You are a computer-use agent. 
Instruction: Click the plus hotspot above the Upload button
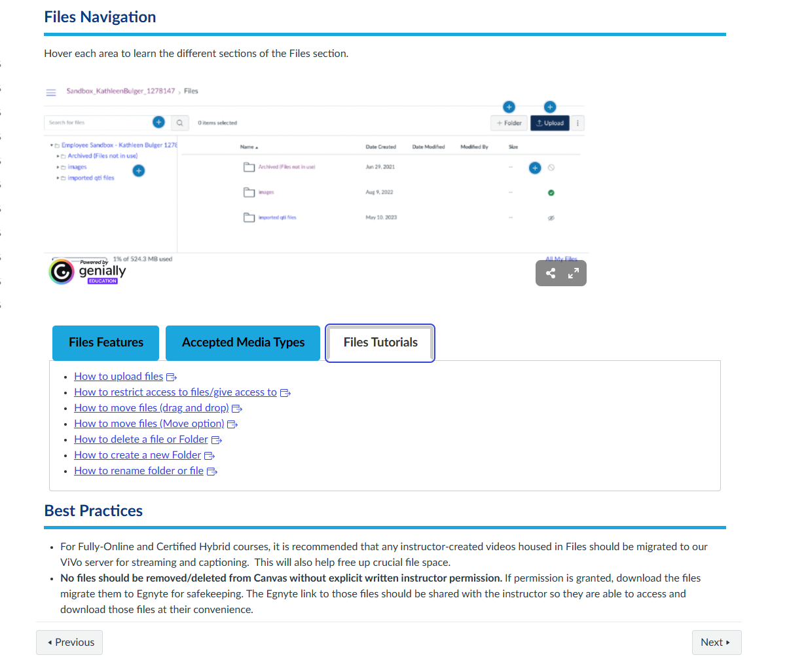point(550,107)
